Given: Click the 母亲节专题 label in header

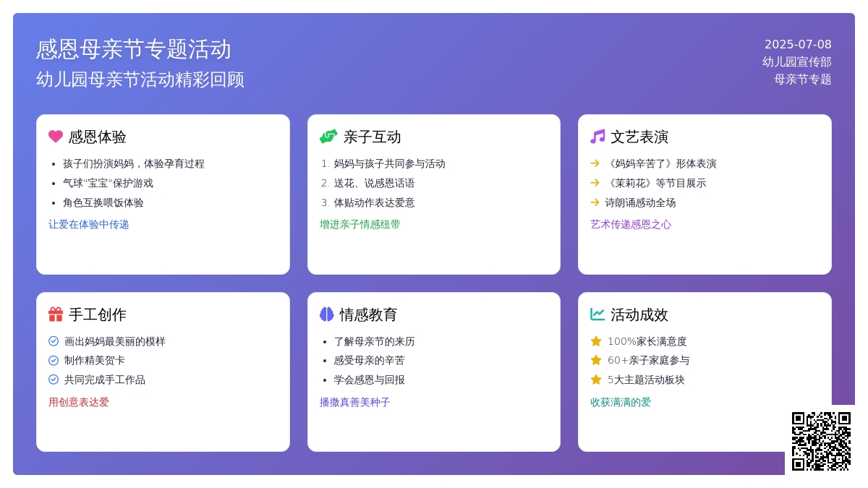Looking at the screenshot, I should click(x=803, y=80).
